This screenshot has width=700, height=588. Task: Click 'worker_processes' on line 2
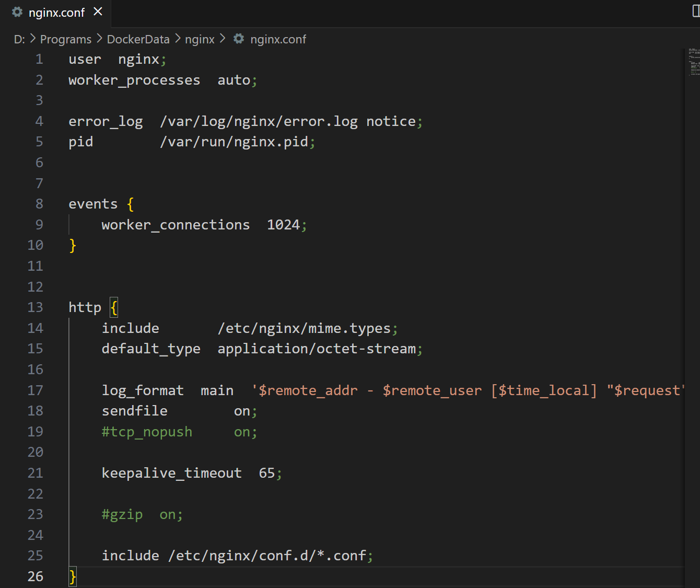point(134,80)
